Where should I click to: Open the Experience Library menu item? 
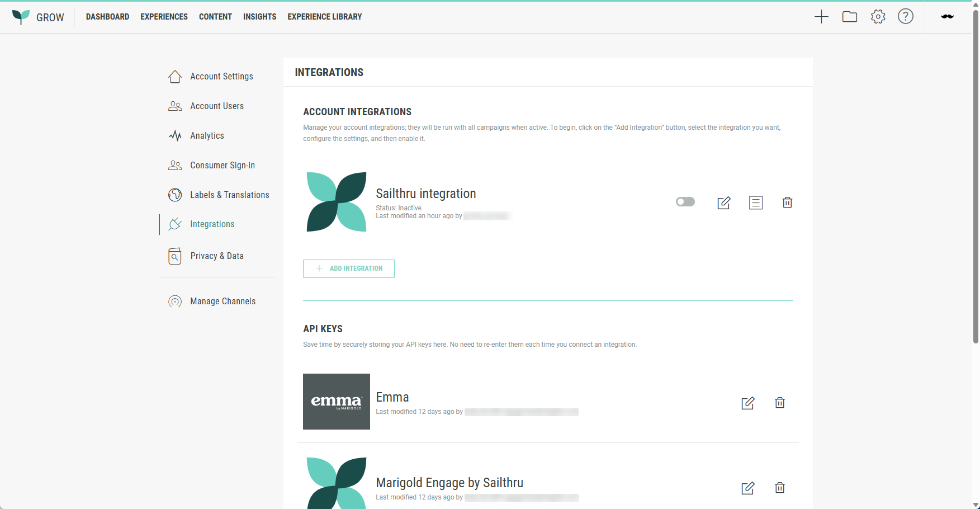click(324, 17)
